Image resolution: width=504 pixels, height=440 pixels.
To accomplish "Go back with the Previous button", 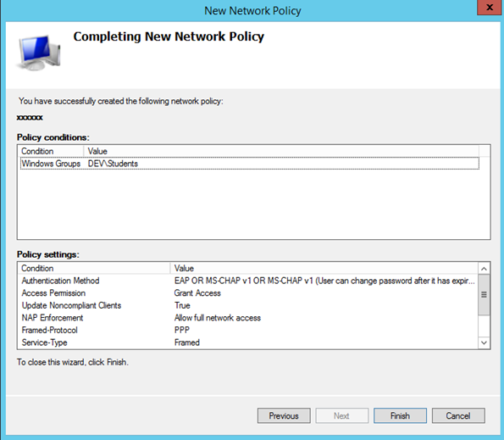I will tap(284, 415).
